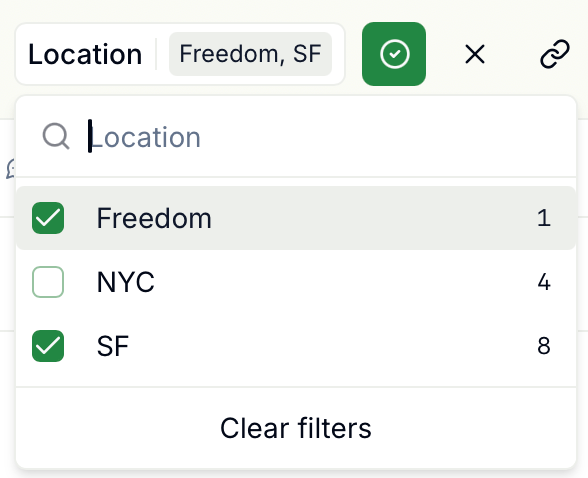Select the SF option label
Screen dimensions: 588x478
coord(113,346)
